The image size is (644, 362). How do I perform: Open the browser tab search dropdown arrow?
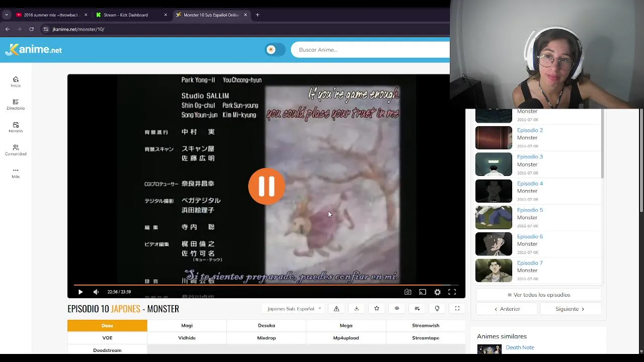pos(7,15)
